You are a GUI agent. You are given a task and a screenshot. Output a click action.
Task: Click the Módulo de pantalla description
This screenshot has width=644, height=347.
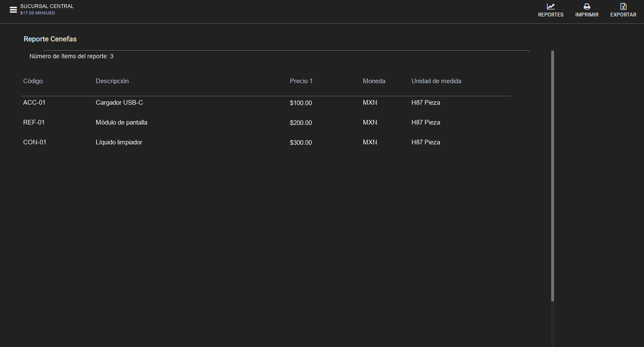(122, 122)
